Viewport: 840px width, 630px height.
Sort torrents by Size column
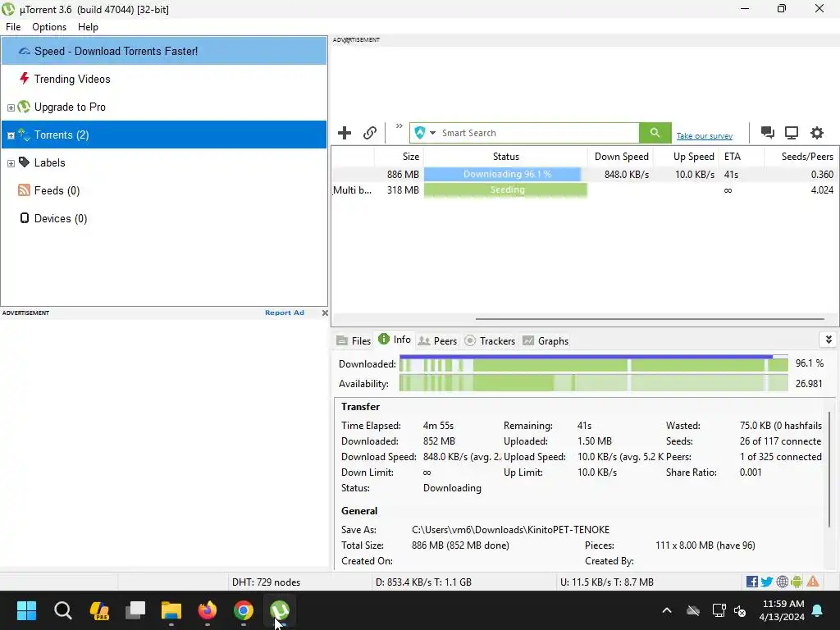[399, 157]
